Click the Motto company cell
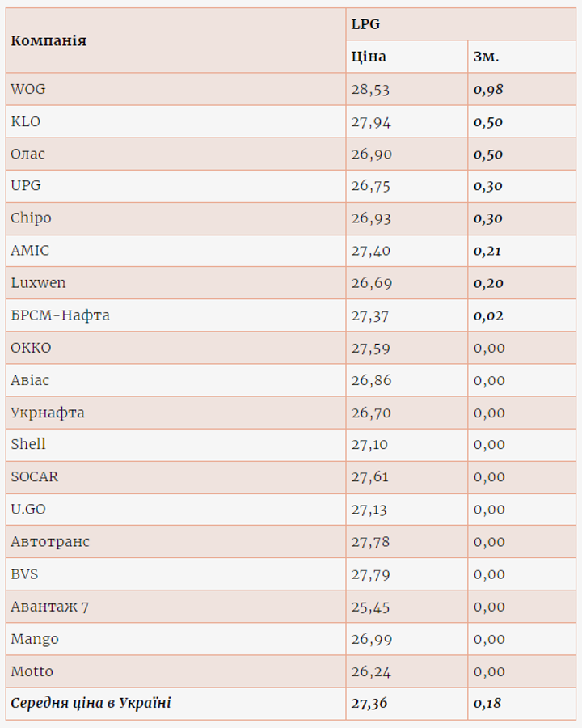 coord(32,671)
